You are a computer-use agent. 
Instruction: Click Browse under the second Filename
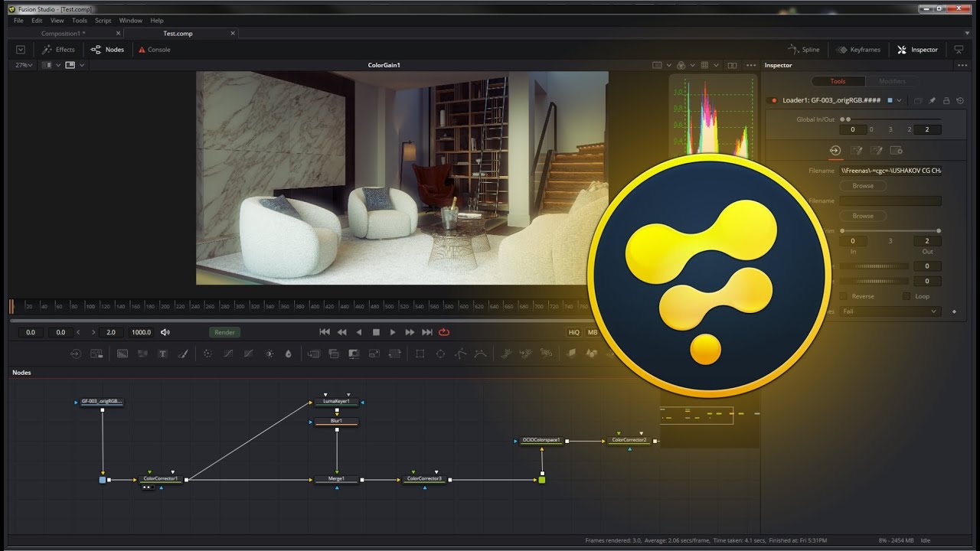(x=863, y=216)
